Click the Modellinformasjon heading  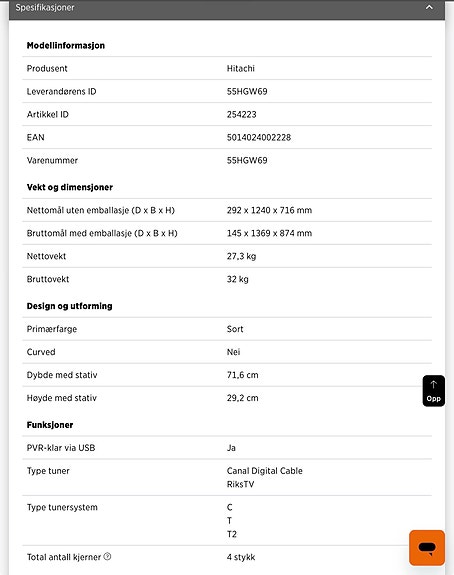(x=66, y=45)
